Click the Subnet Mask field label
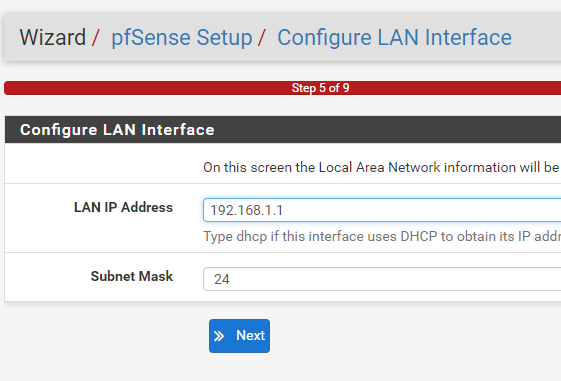This screenshot has width=561, height=381. tap(132, 276)
